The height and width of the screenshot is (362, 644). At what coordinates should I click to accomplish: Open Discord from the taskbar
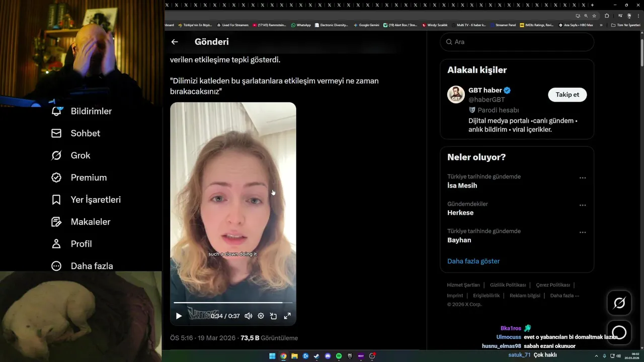[328, 356]
